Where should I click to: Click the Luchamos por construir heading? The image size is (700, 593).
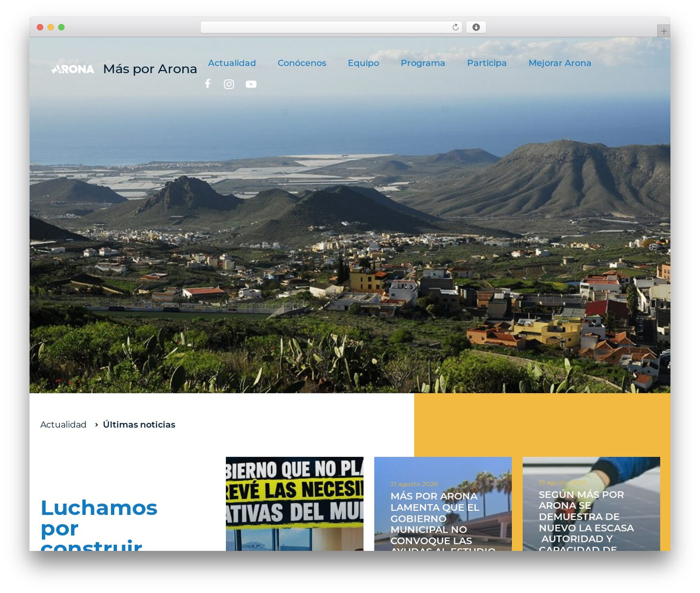click(x=99, y=524)
